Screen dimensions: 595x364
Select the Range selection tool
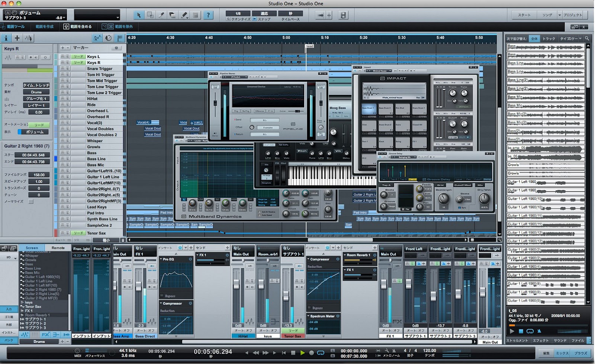point(150,15)
